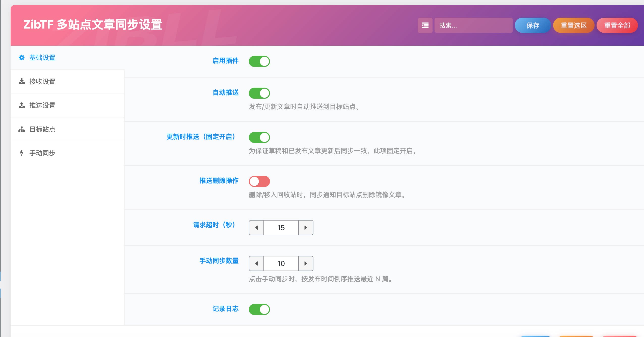Image resolution: width=644 pixels, height=337 pixels.
Task: Click inside the 搜索 search field
Action: pos(474,25)
